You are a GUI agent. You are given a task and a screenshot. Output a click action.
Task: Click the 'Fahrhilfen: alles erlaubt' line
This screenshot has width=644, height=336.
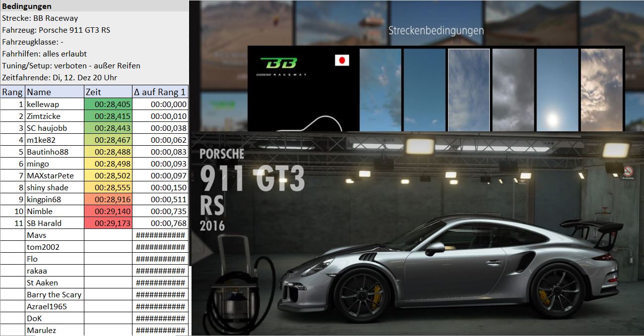[x=45, y=54]
